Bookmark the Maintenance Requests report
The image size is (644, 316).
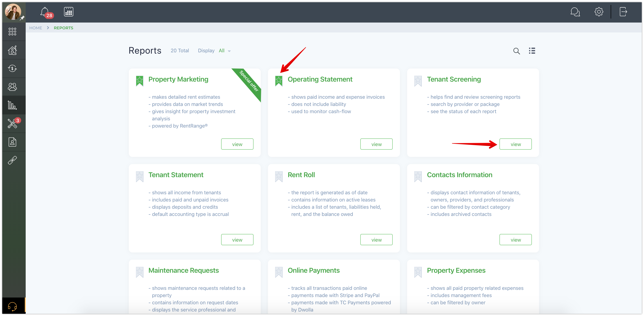[140, 272]
